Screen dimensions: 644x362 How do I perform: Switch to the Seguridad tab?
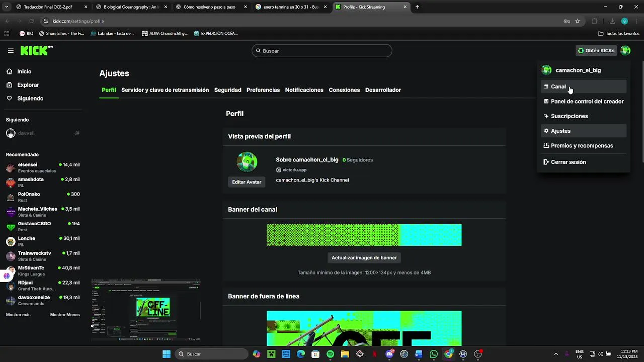[x=227, y=90]
